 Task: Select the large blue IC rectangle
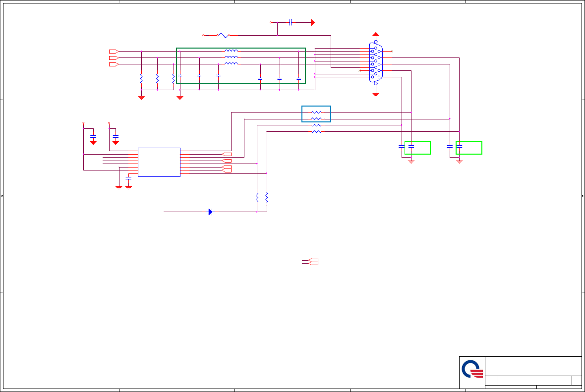[159, 162]
